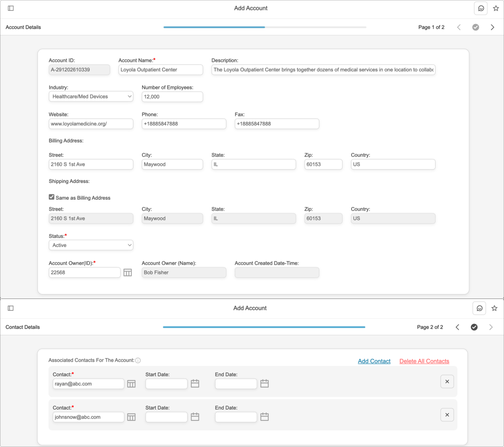Viewport: 504px width, 447px height.
Task: Toggle sidebar icon in Account Details panel header
Action: click(x=11, y=8)
